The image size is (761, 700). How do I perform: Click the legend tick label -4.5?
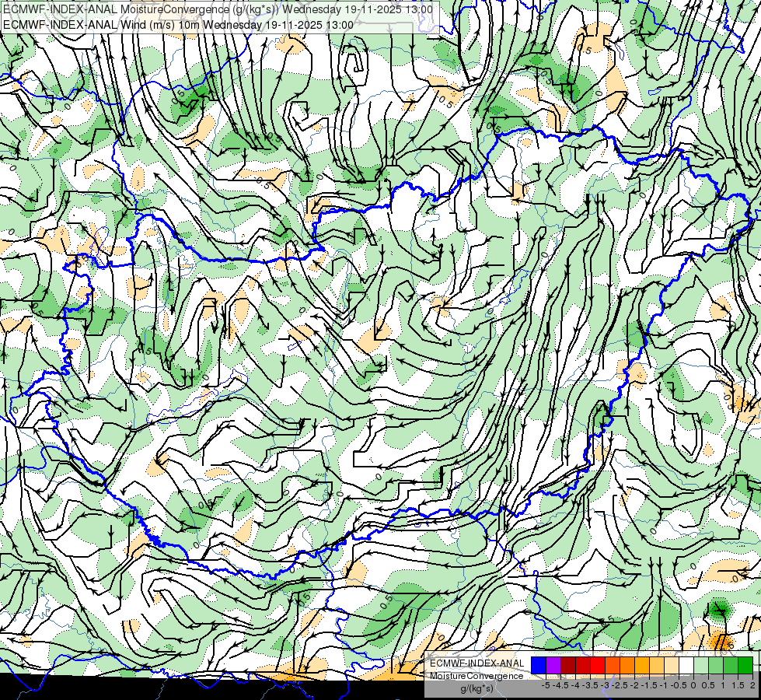(x=561, y=685)
